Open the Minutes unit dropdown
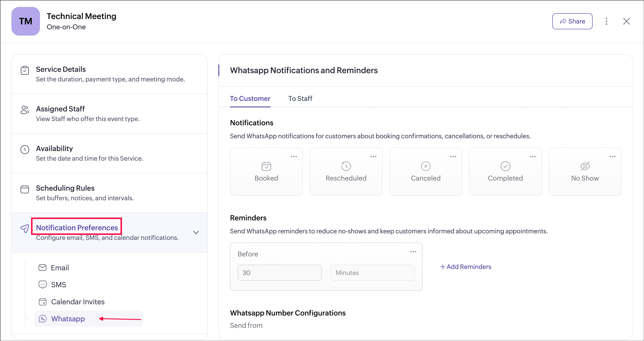This screenshot has height=341, width=644. 372,273
